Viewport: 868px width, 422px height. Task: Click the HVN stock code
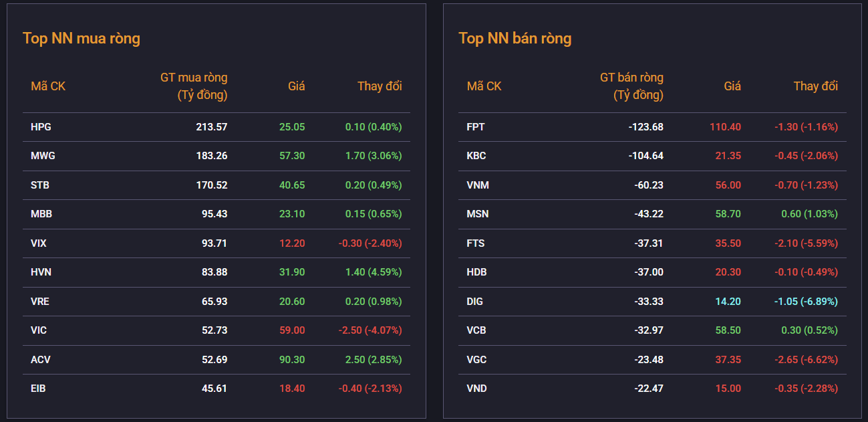41,272
